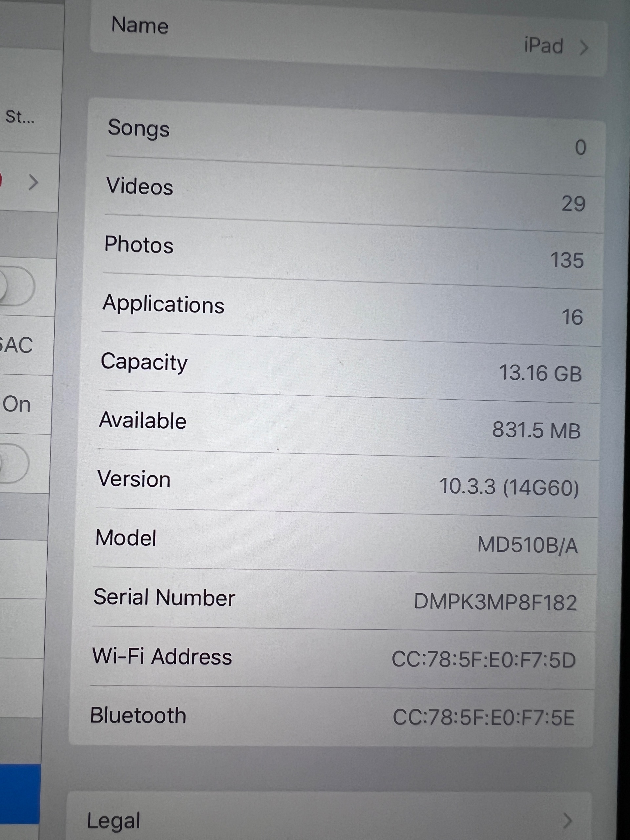Select the sidebar row showing On
The image size is (630, 840).
click(x=26, y=405)
